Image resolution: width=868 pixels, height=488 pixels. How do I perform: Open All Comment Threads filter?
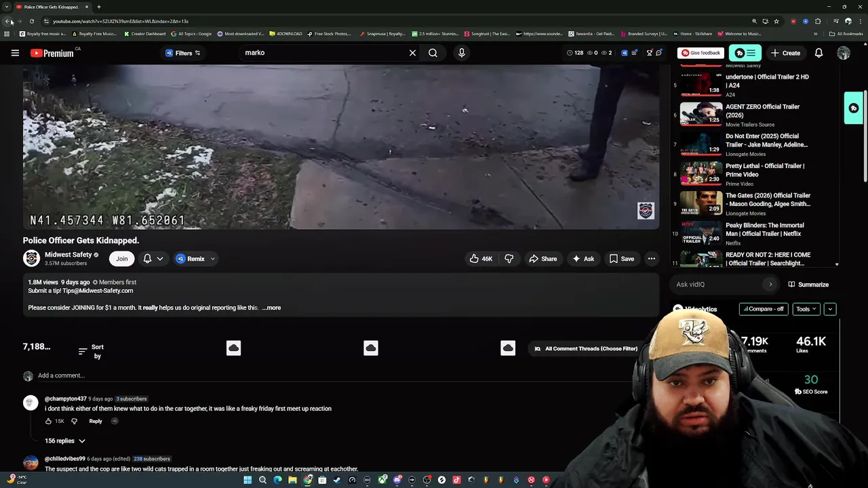click(x=586, y=349)
